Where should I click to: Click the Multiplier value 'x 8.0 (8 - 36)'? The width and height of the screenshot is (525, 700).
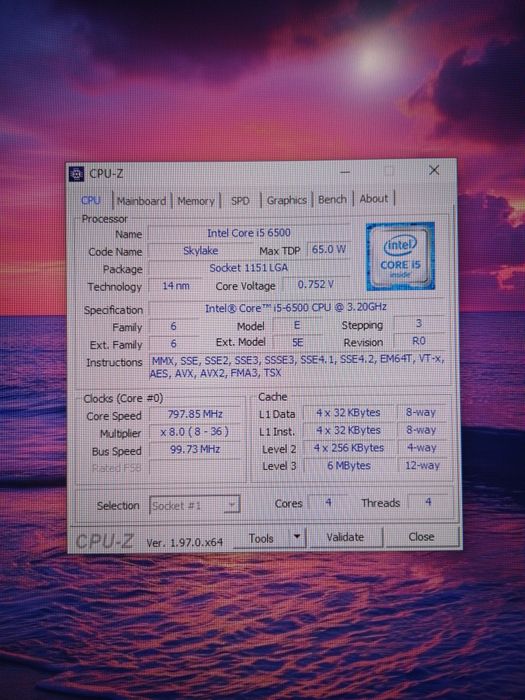point(195,432)
